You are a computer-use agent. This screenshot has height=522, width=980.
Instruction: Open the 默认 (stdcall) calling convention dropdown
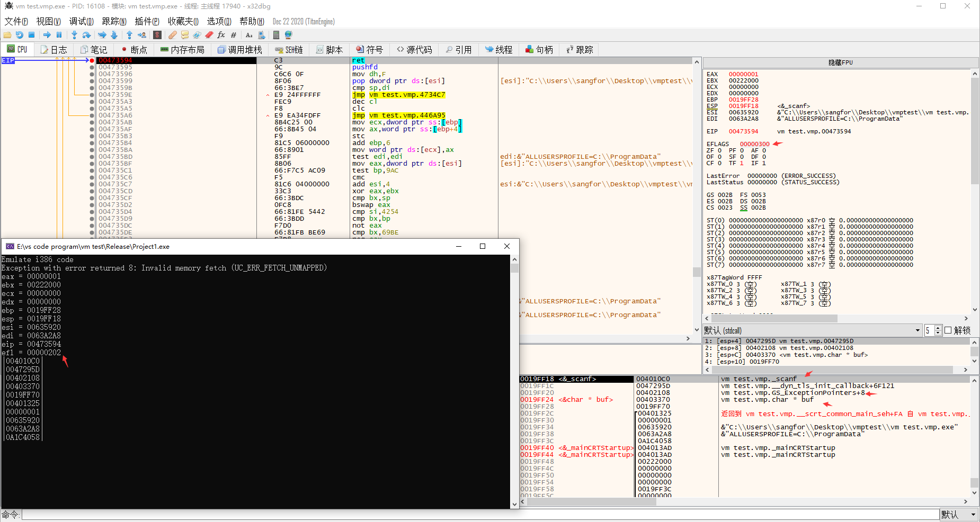tap(813, 330)
